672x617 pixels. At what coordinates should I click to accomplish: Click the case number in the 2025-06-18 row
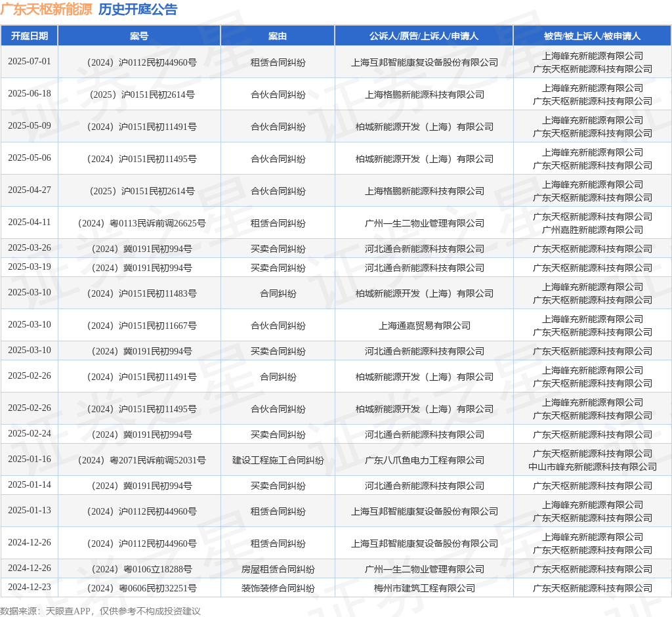pos(142,95)
